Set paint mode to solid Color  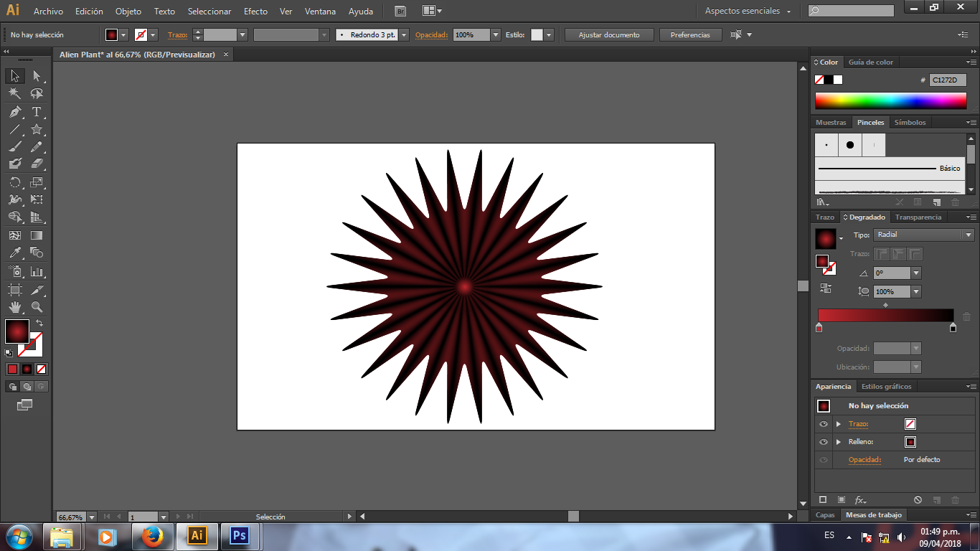pos(12,369)
